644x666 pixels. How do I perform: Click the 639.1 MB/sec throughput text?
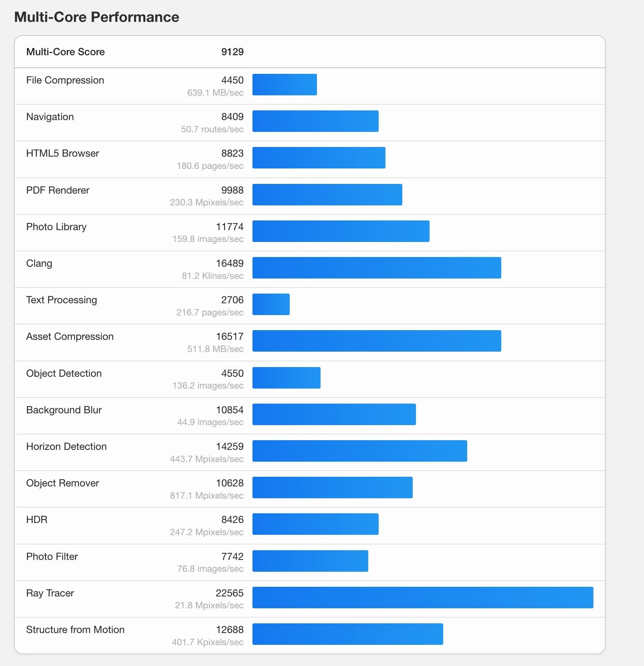[215, 92]
